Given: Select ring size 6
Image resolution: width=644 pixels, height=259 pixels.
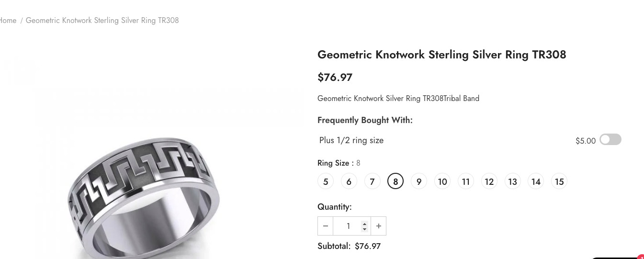Looking at the screenshot, I should pos(349,181).
